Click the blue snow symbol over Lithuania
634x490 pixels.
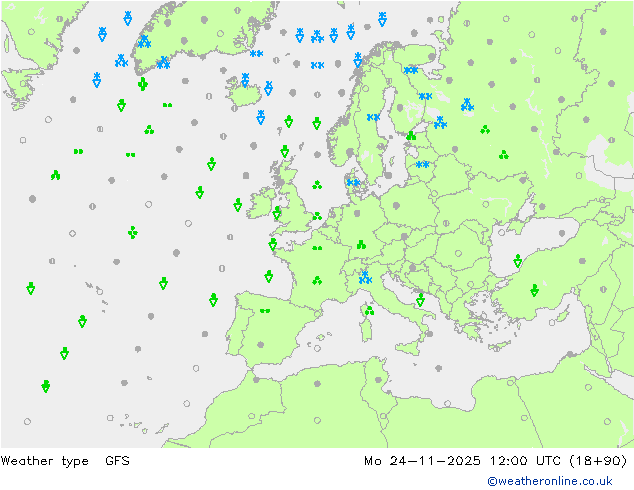[423, 165]
